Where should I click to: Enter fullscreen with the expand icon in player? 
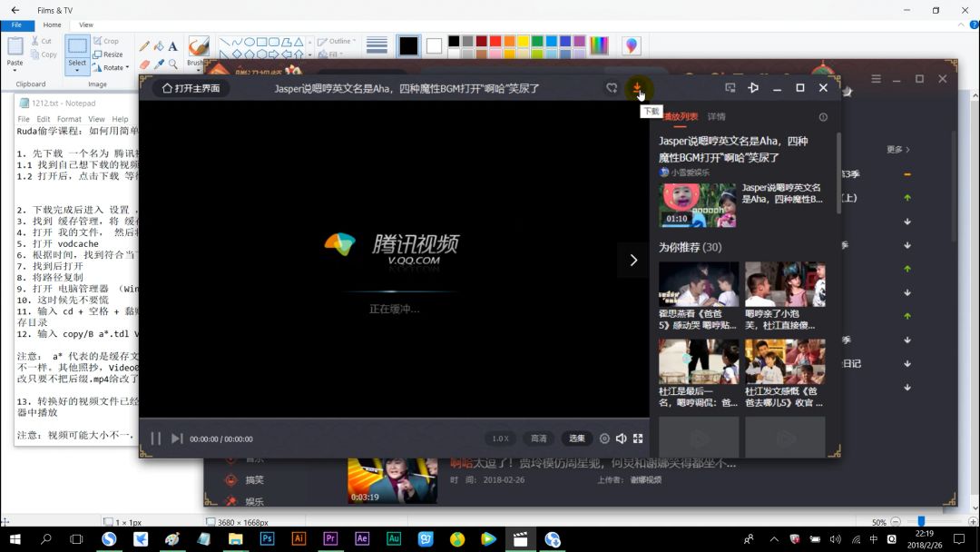[x=638, y=439]
